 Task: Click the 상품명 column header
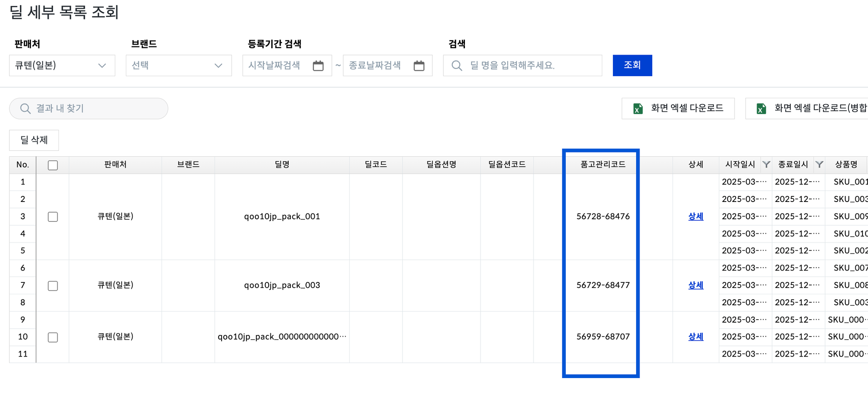coord(846,165)
